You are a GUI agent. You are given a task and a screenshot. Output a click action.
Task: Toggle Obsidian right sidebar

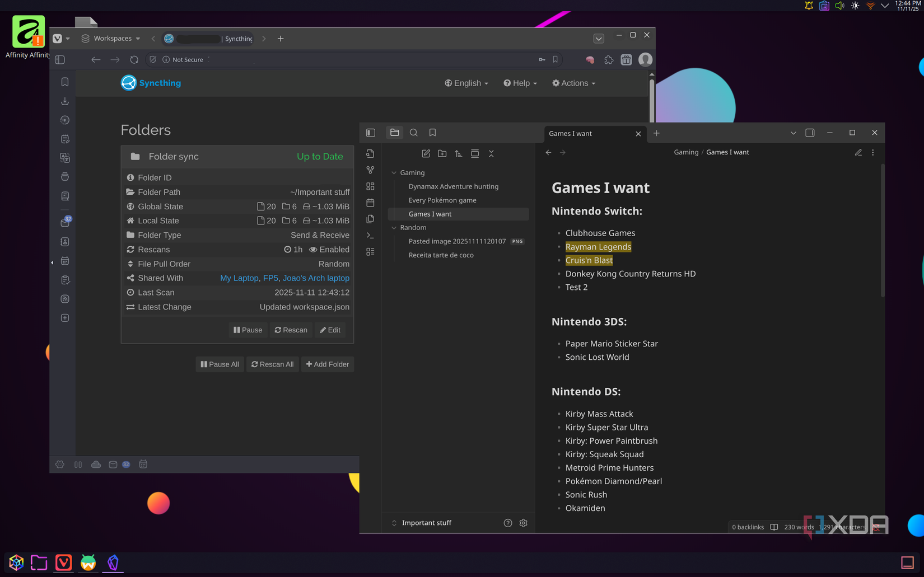810,133
